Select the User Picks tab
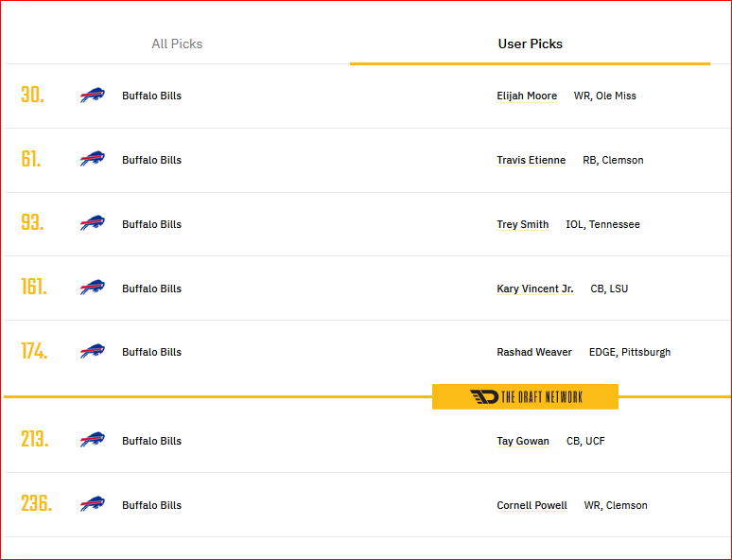 tap(530, 44)
